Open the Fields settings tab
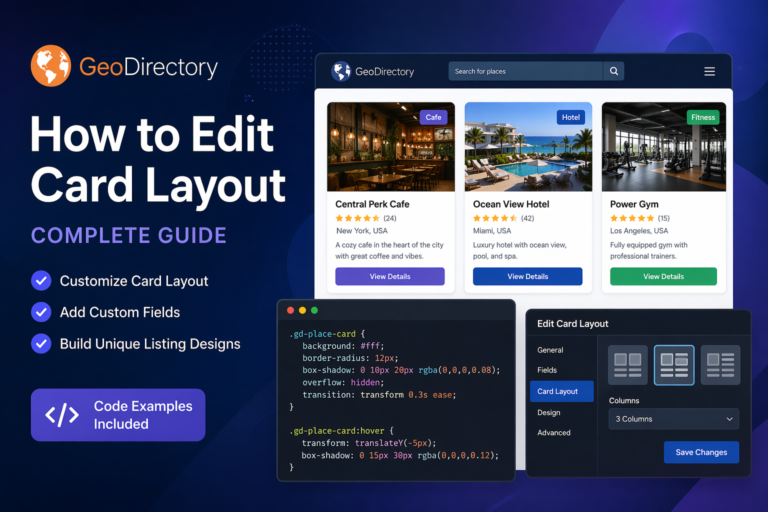768x512 pixels. tap(547, 370)
